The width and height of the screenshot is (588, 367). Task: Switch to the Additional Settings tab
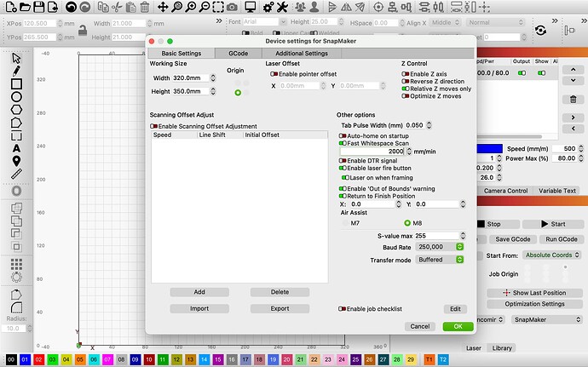302,54
